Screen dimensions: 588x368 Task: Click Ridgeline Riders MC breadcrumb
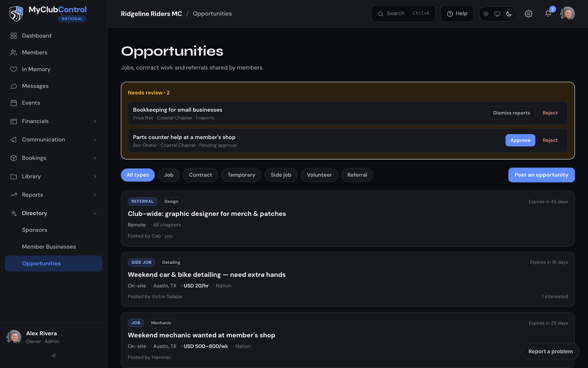coord(151,14)
